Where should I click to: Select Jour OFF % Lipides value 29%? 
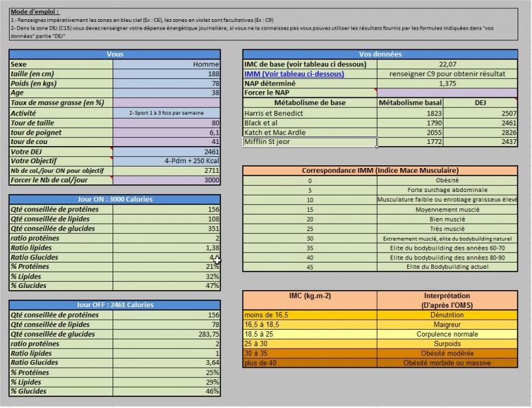click(167, 382)
